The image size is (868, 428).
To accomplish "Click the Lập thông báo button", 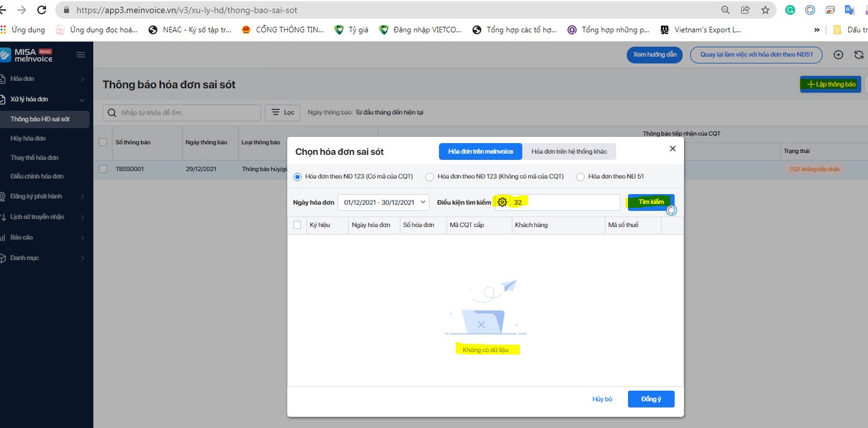I will tap(831, 84).
